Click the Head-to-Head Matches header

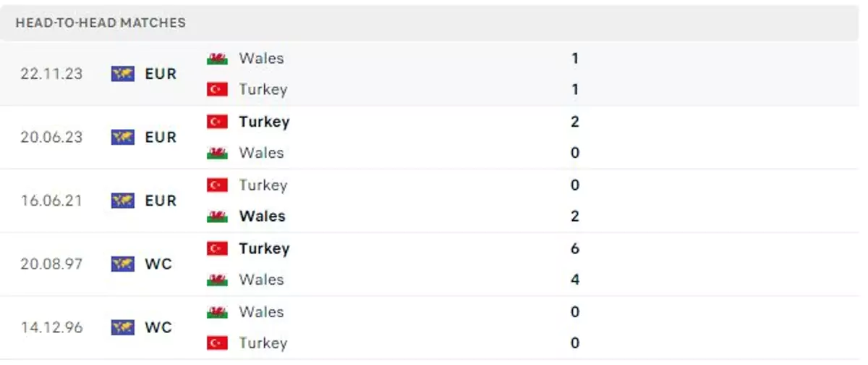click(101, 22)
